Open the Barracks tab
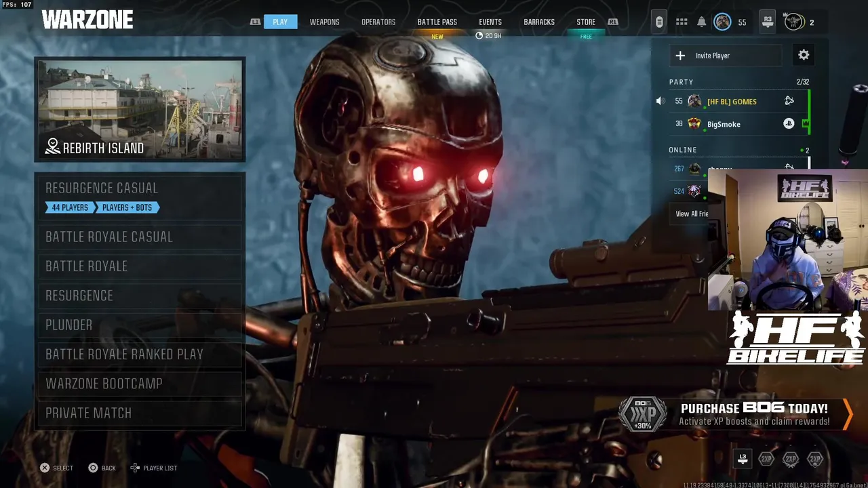Screen dimensions: 868x488 coord(539,22)
